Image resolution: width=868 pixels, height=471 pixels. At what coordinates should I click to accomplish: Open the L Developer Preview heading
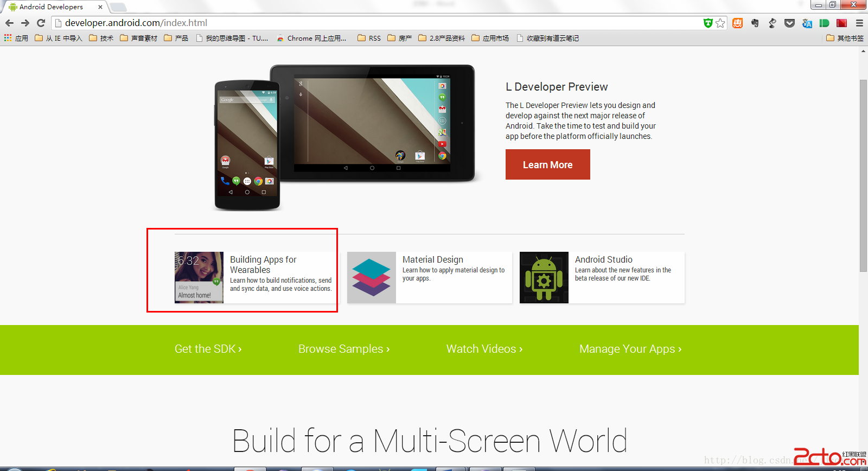[557, 87]
